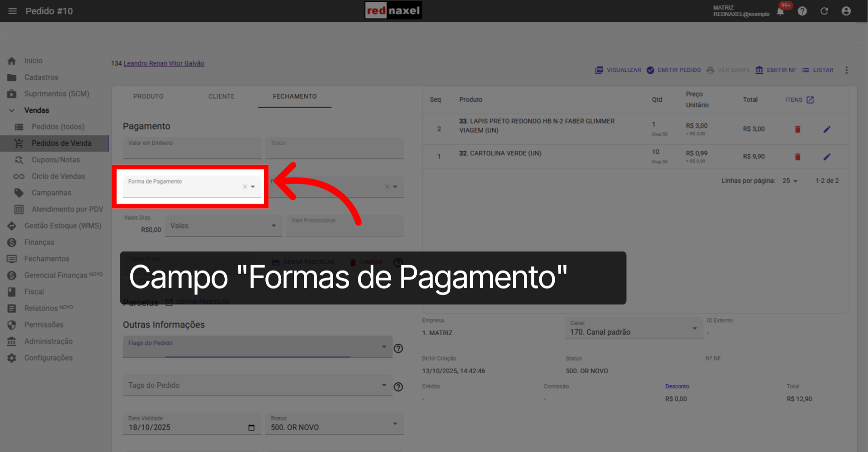Clear Forma de Pagamento using the × icon
The width and height of the screenshot is (868, 452).
[x=245, y=186]
